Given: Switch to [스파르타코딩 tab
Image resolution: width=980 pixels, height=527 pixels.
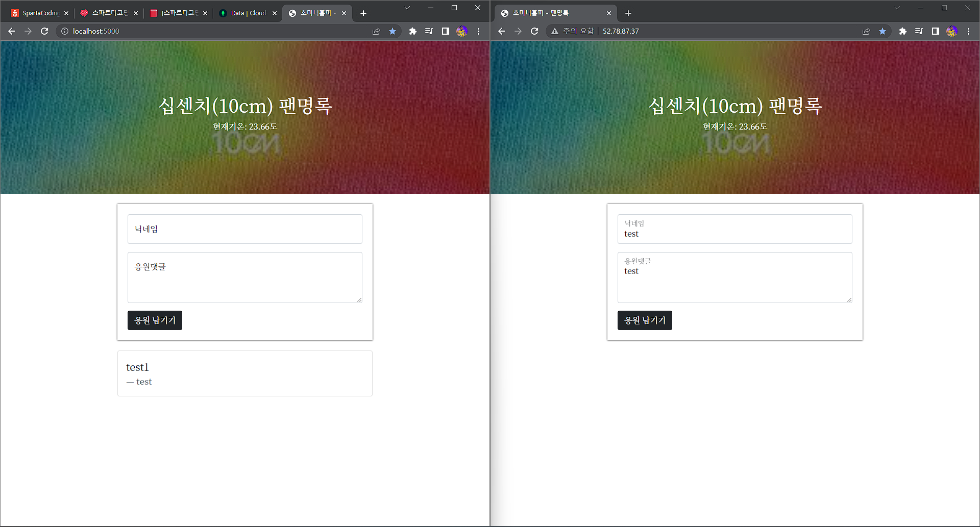Looking at the screenshot, I should tap(179, 13).
